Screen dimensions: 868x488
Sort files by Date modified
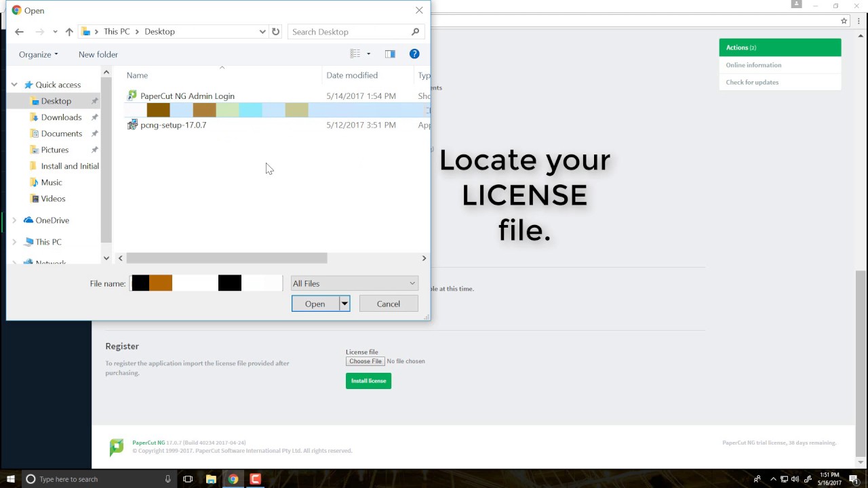coord(352,75)
